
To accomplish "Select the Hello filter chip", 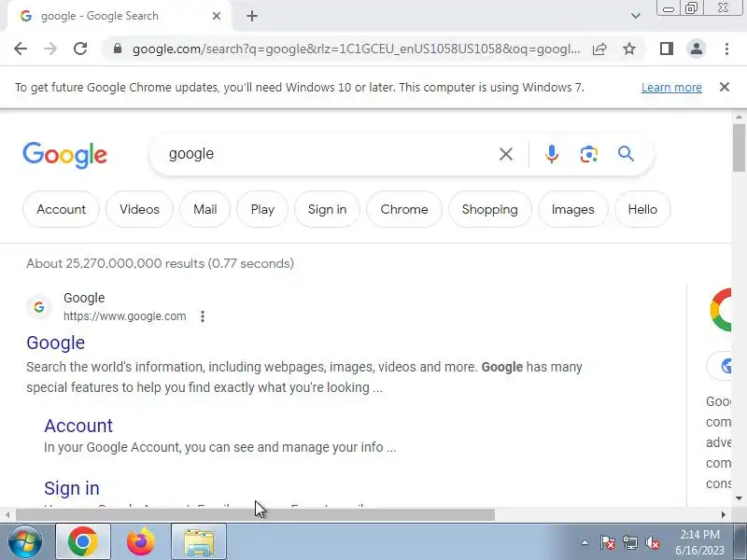I will pos(642,209).
